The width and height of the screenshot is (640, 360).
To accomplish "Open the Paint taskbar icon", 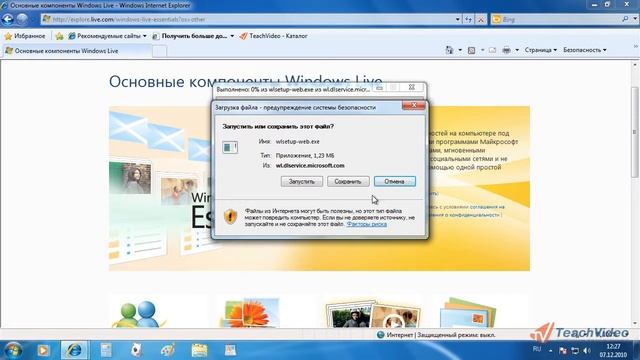I will click(168, 350).
